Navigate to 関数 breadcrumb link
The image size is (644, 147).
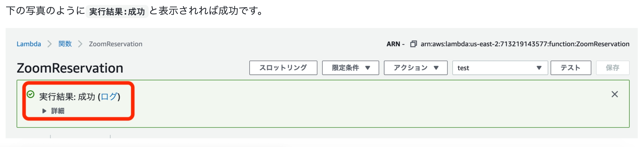click(65, 44)
